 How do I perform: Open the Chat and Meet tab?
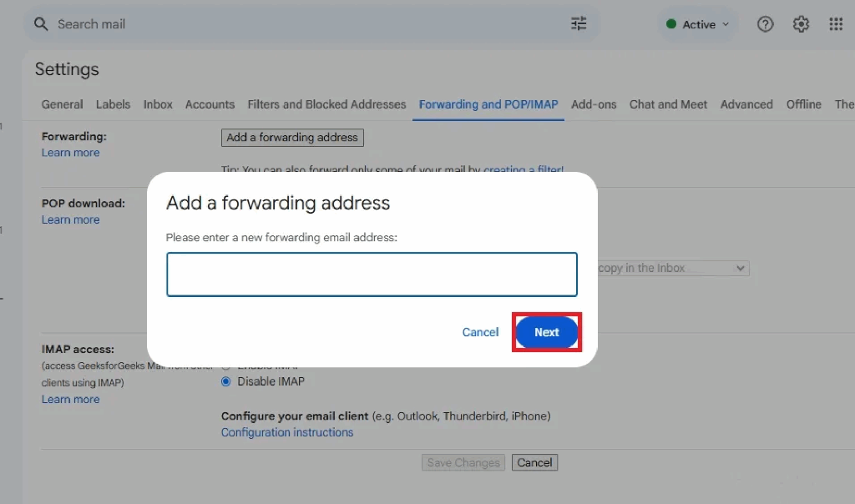[x=668, y=104]
